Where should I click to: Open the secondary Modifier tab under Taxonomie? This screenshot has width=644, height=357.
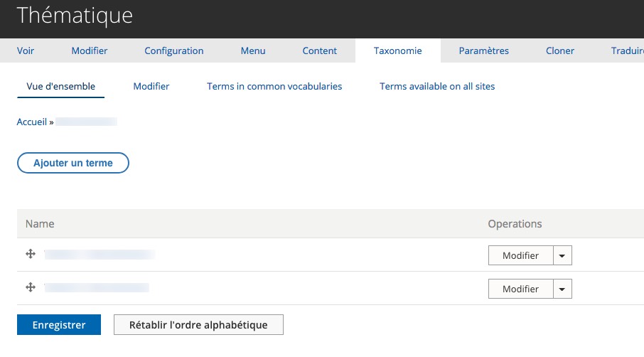[151, 86]
